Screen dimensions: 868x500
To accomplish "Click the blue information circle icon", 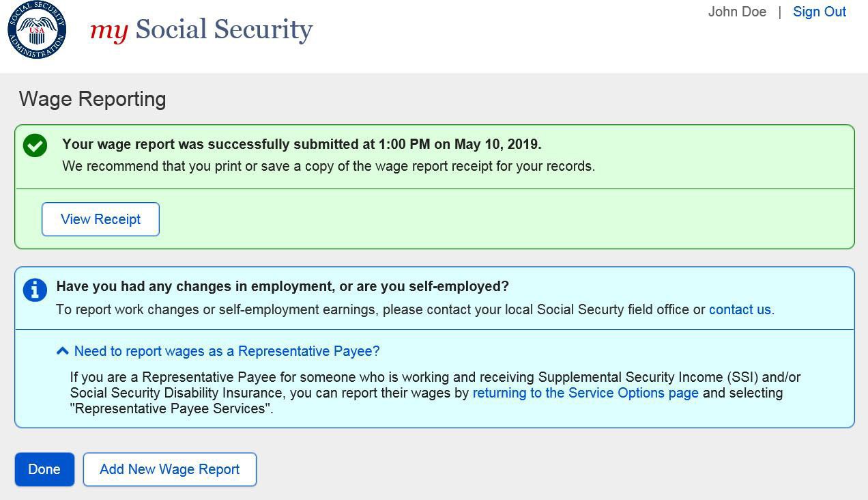I will 35,290.
